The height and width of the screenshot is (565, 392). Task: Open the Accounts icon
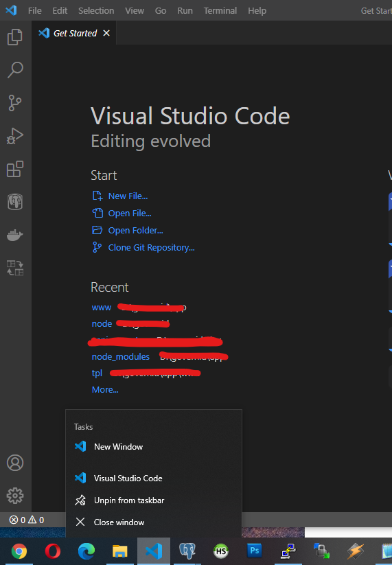click(x=15, y=463)
